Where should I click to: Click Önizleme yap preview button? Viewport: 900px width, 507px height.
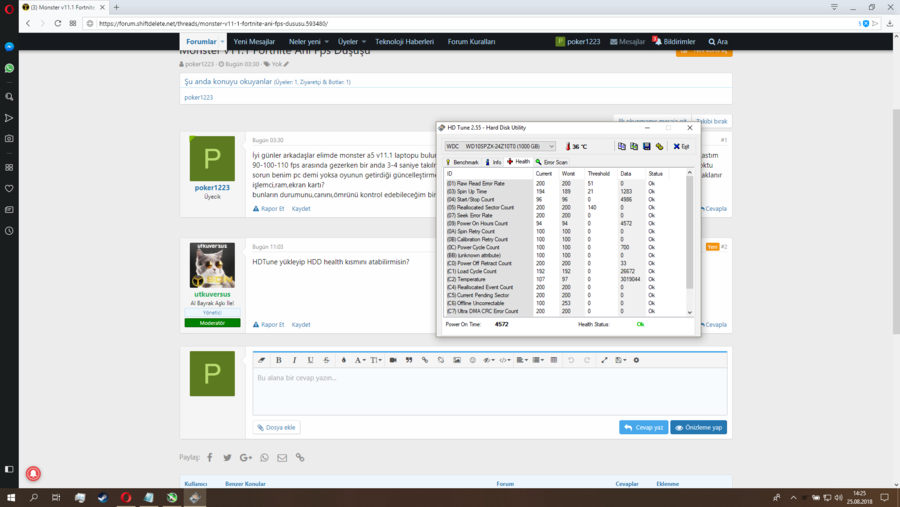click(699, 427)
